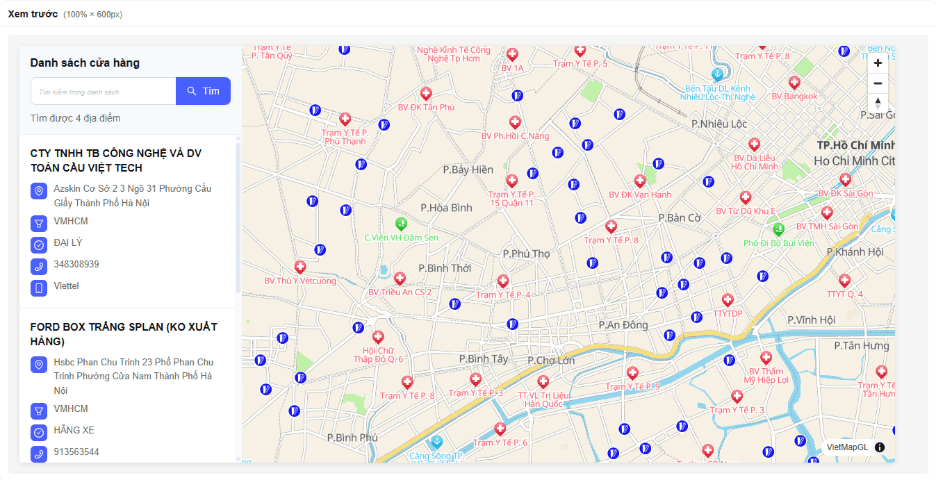Viewport: 936px width, 480px height.
Task: Click the store list vertical scrollbar
Action: (x=238, y=218)
